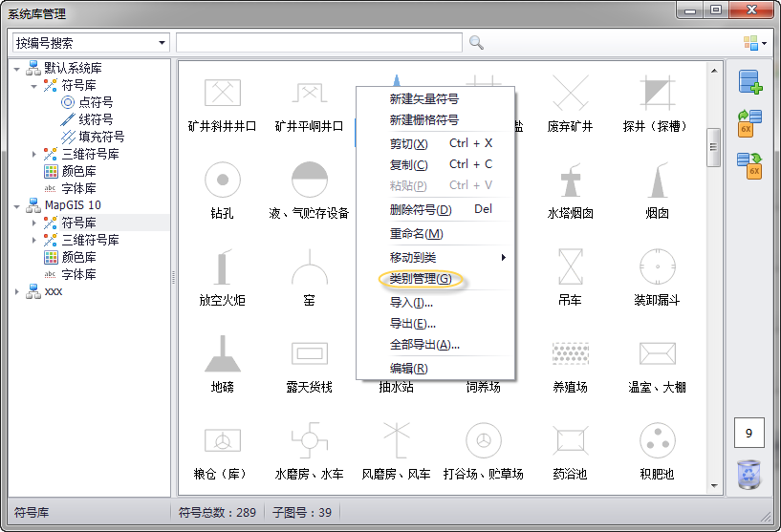Open the view mode dropdown arrow

click(x=764, y=44)
